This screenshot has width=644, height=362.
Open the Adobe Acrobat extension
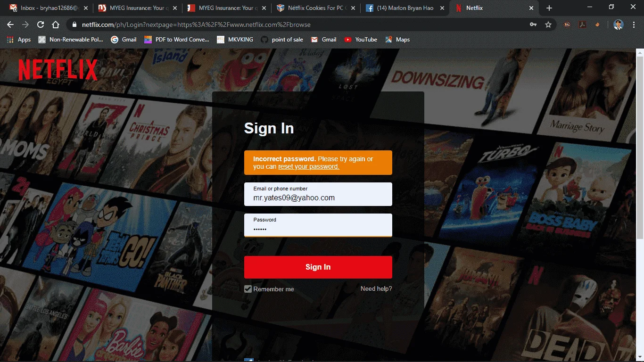click(x=583, y=25)
